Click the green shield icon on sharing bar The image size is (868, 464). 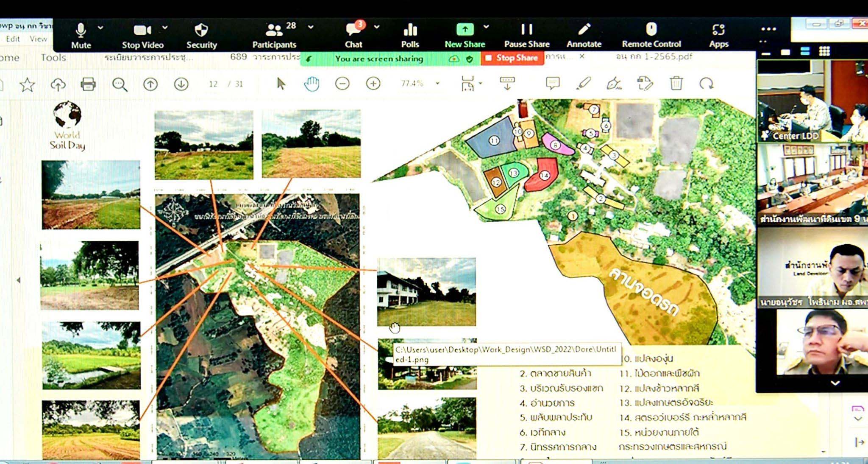click(x=469, y=59)
